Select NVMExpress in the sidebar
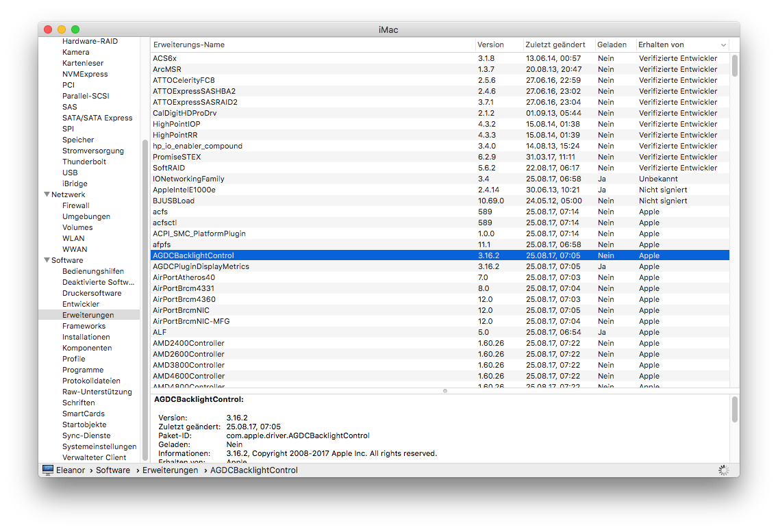 tap(85, 74)
